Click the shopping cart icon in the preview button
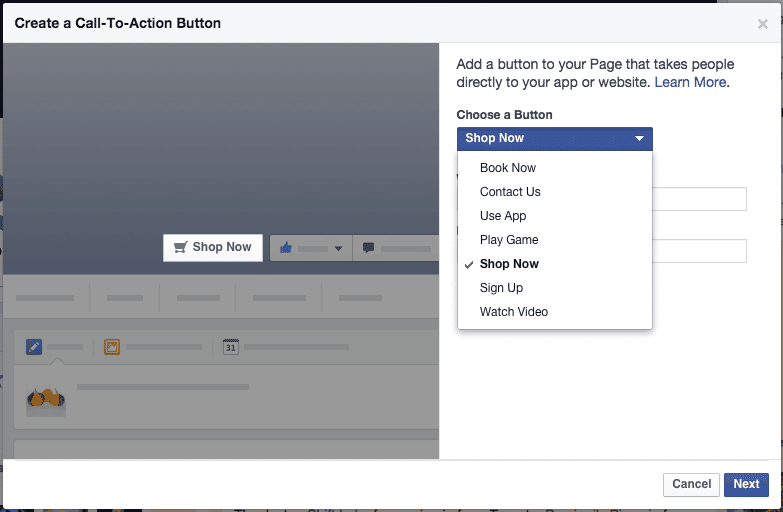Screen dimensions: 783x512 click(x=180, y=247)
